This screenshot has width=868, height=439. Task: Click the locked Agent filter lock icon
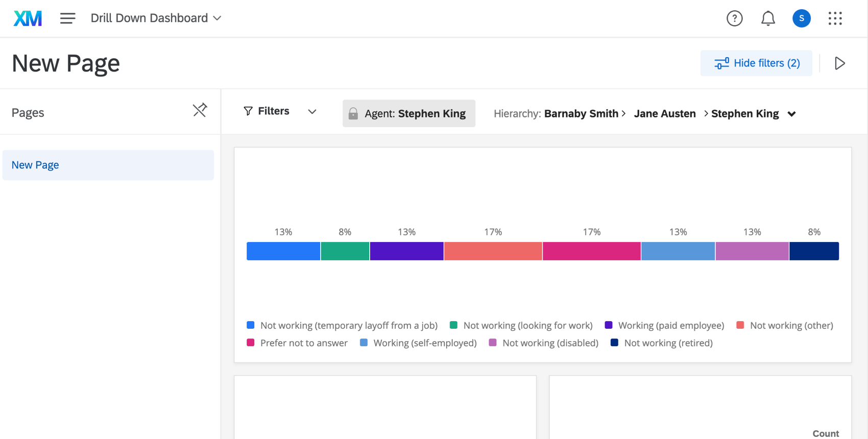353,113
